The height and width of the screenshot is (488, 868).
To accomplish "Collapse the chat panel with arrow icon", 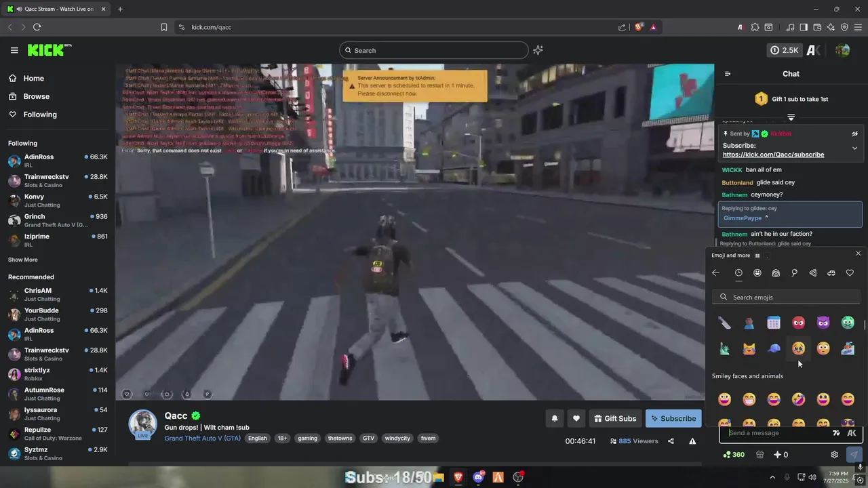I will tap(728, 74).
